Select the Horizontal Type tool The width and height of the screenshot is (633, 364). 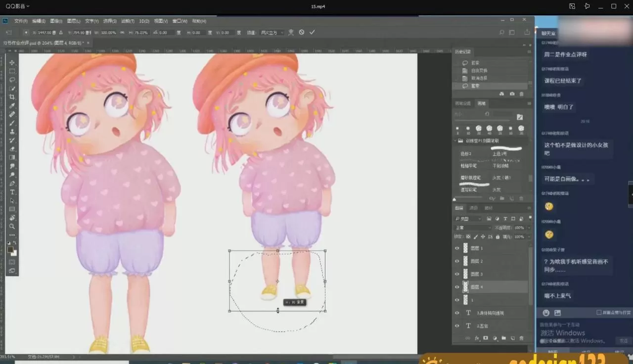click(x=12, y=192)
